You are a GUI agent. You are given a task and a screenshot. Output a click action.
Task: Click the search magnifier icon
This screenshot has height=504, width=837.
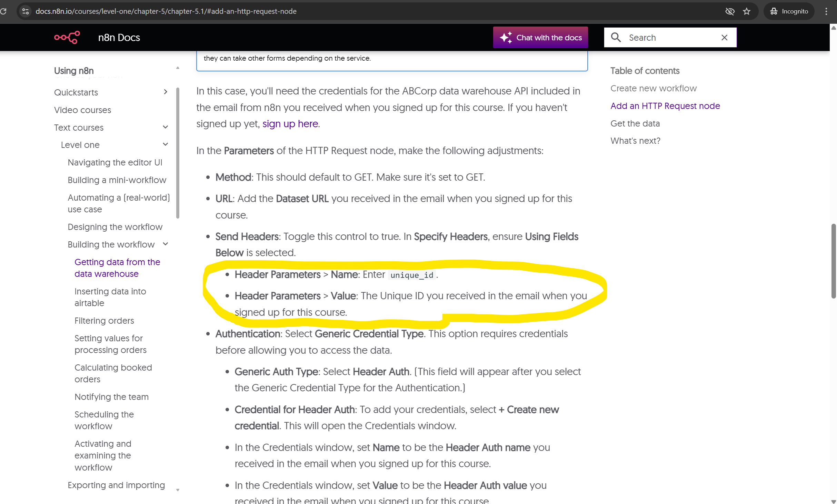(x=616, y=37)
